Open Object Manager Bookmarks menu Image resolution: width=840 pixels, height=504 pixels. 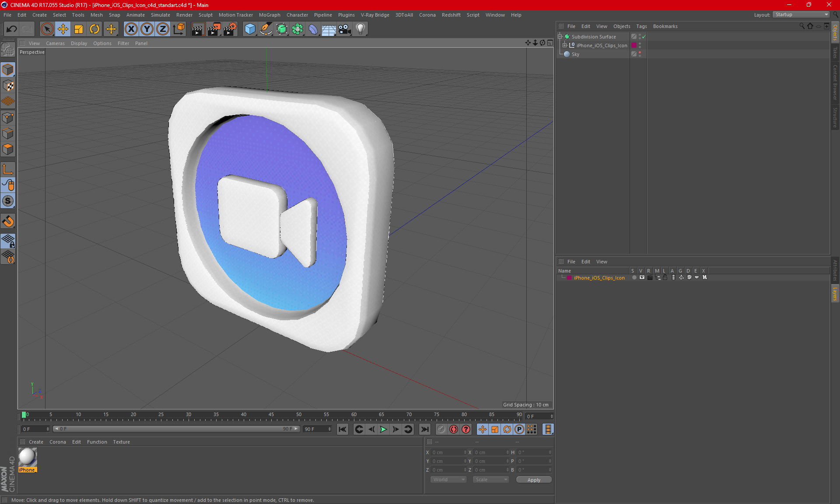(x=665, y=26)
